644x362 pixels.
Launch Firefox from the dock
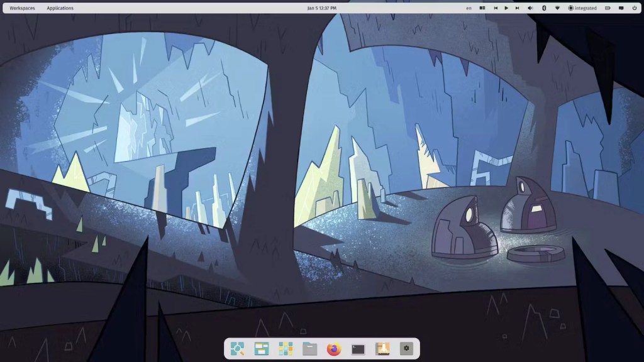coord(334,348)
